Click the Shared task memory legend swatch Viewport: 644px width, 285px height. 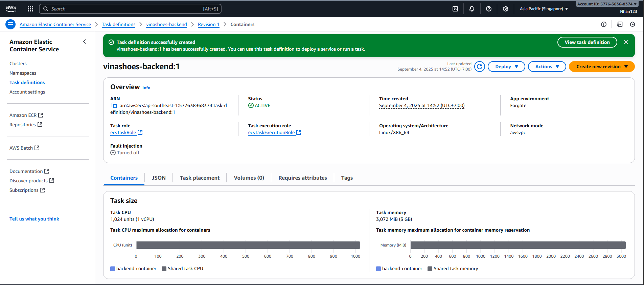point(430,269)
